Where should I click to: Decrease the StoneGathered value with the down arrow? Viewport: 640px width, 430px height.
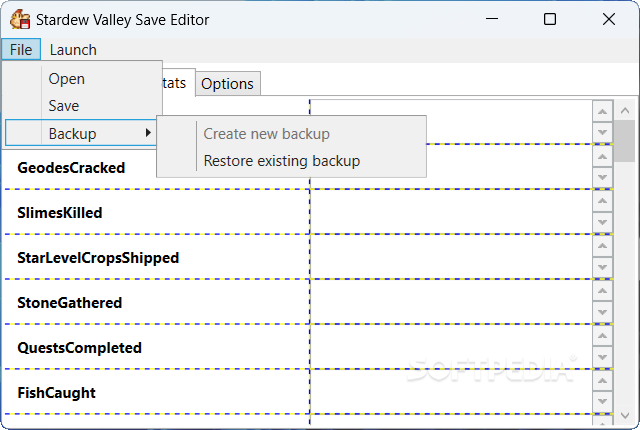point(602,312)
